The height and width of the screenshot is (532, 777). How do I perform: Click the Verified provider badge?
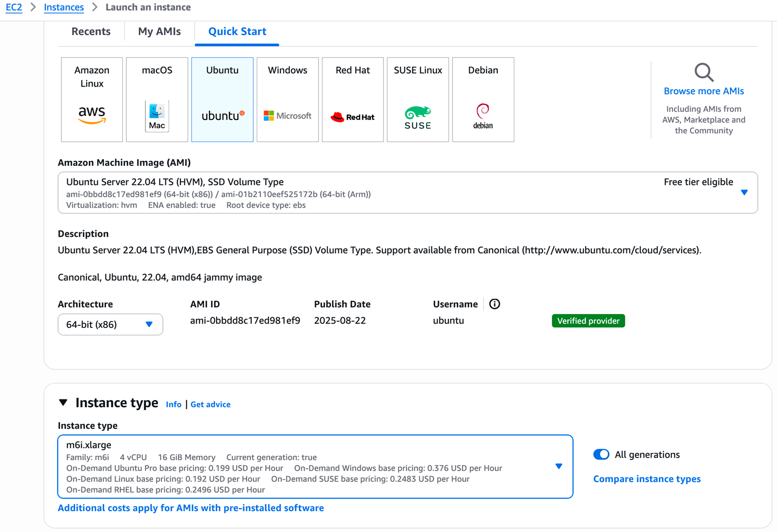[x=588, y=321]
